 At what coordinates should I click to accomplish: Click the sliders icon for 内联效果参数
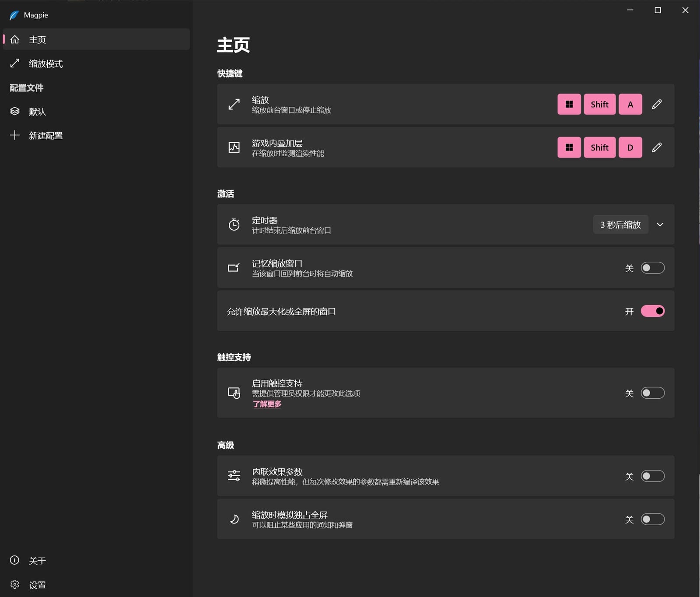234,476
